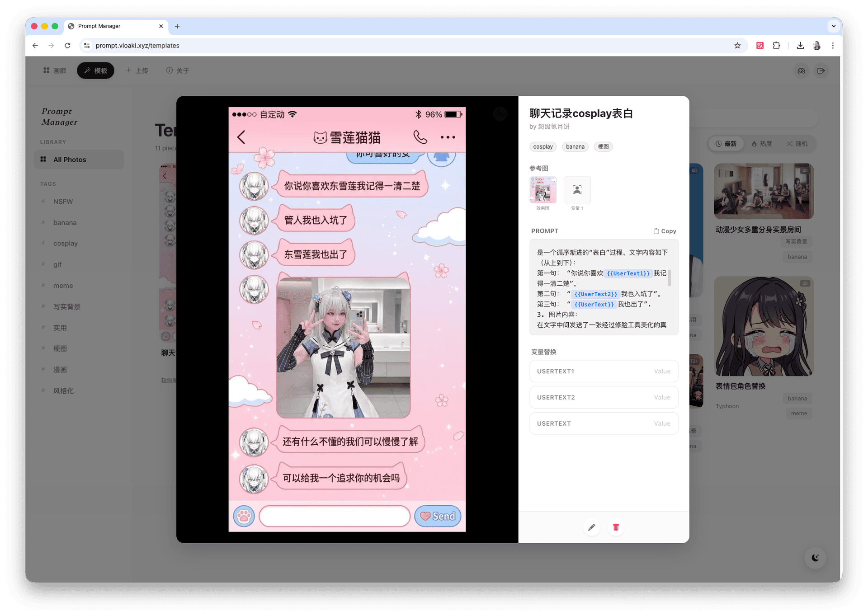Focus the USERTEXT value field
The width and height of the screenshot is (868, 616).
click(x=604, y=423)
